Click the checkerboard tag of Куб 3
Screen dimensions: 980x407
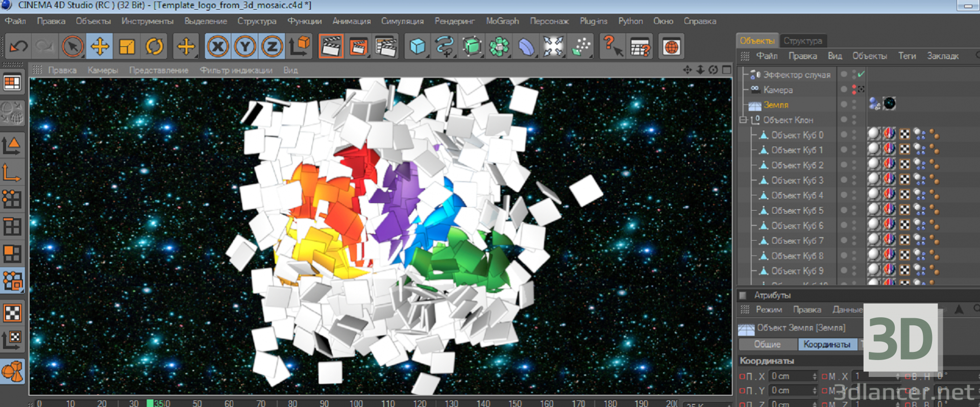[x=904, y=180]
